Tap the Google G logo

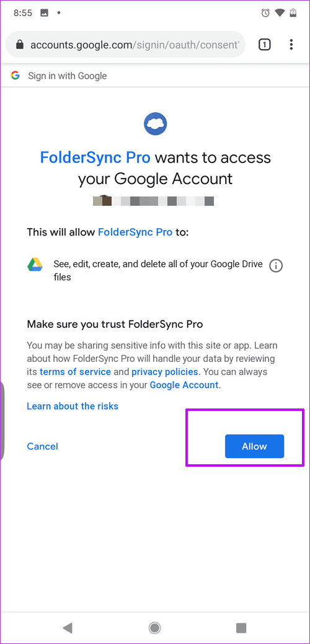point(15,76)
